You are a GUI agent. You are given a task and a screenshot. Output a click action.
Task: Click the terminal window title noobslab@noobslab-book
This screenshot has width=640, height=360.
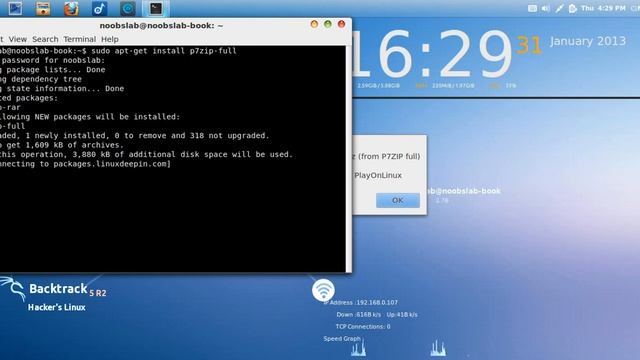(161, 25)
